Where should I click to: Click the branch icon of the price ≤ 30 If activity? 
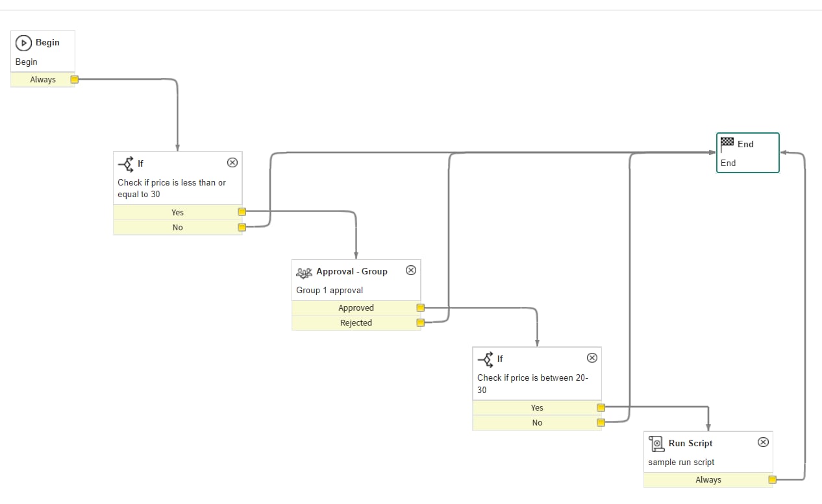pos(126,163)
